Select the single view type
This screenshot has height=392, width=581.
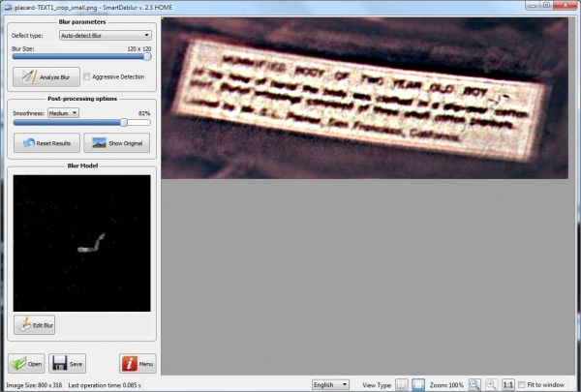418,384
